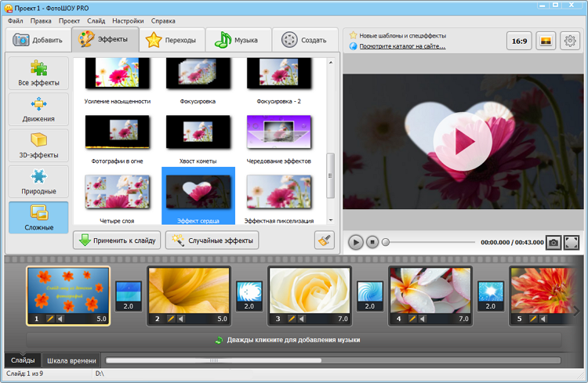Select the Все эффекты category
The height and width of the screenshot is (383, 588).
pos(38,73)
